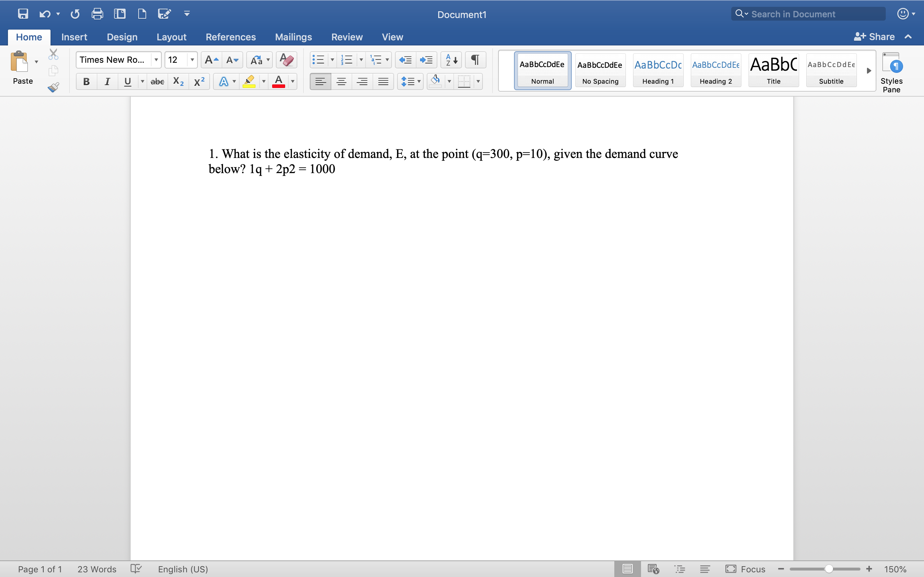Switch to the Mailings tab
This screenshot has height=577, width=924.
[x=293, y=37]
